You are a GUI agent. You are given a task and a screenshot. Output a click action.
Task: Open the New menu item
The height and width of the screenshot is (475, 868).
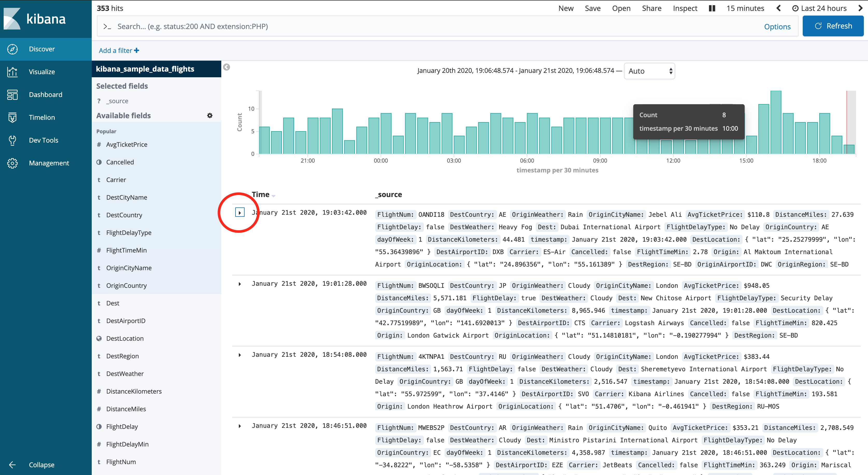(566, 9)
